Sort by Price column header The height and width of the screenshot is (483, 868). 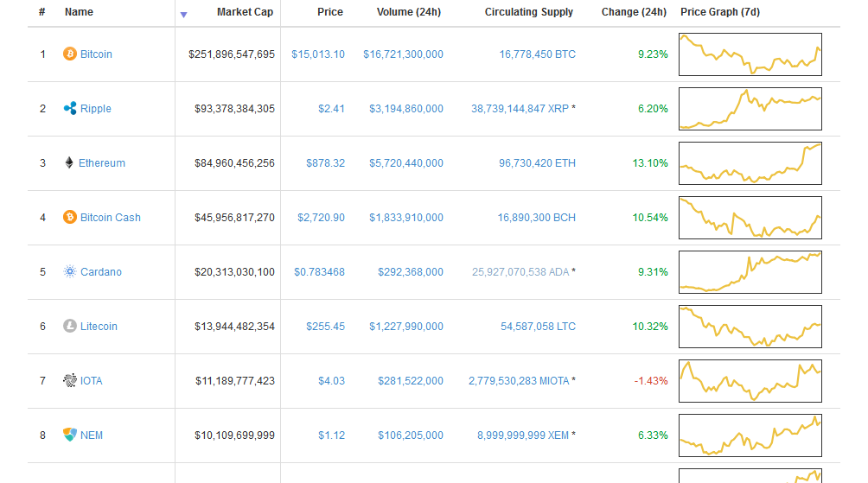[330, 11]
